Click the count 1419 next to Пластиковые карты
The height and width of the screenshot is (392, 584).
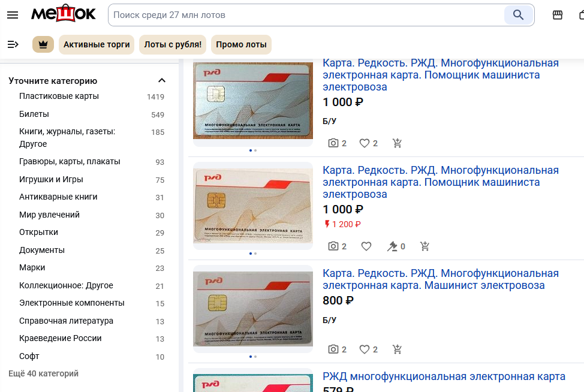pos(155,97)
